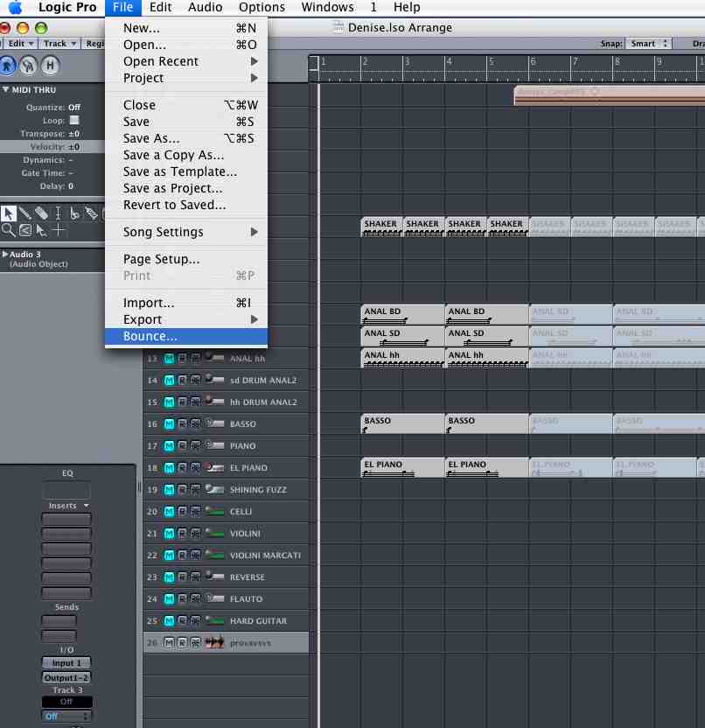Image resolution: width=705 pixels, height=728 pixels.
Task: Click the Link chain button
Action: (x=29, y=66)
